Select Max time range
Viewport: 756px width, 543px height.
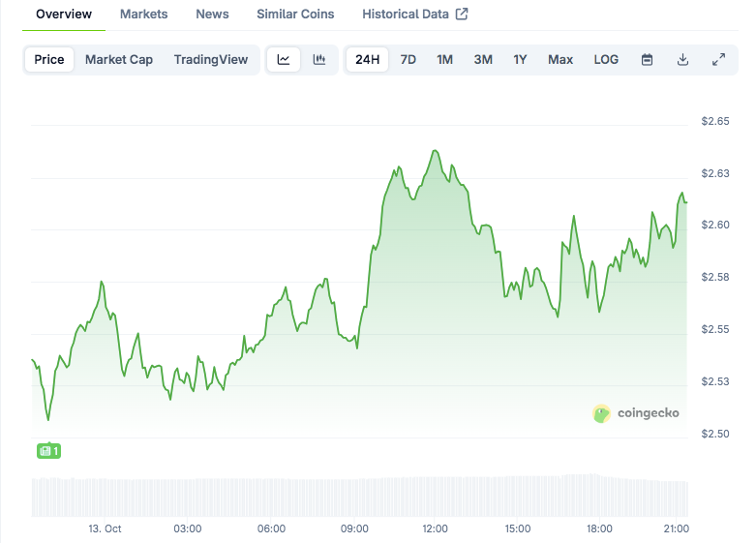(560, 59)
